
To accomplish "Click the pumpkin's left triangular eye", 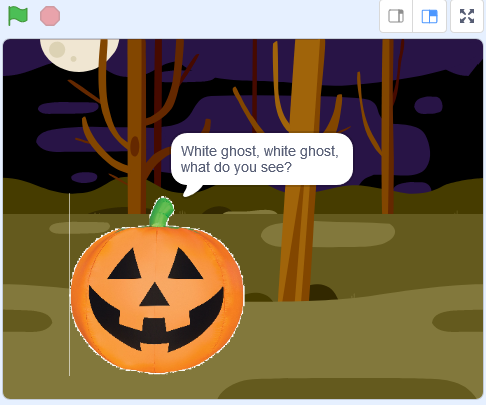I will tap(126, 264).
